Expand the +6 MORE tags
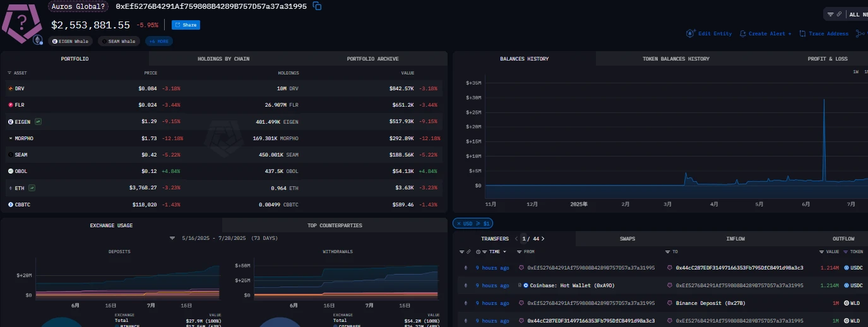This screenshot has height=327, width=868. (158, 41)
